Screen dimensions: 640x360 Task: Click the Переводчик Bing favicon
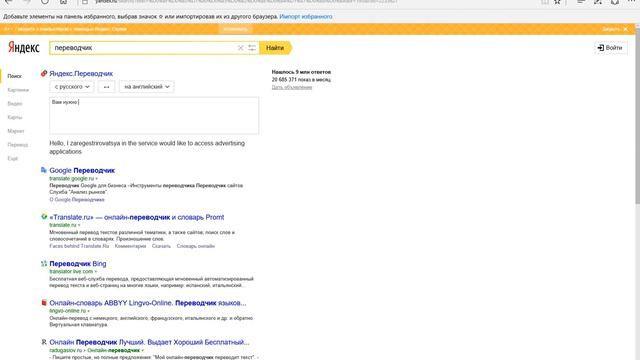tap(44, 264)
